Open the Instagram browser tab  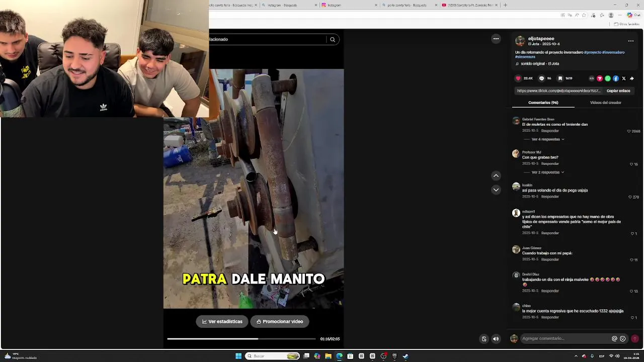tap(349, 5)
